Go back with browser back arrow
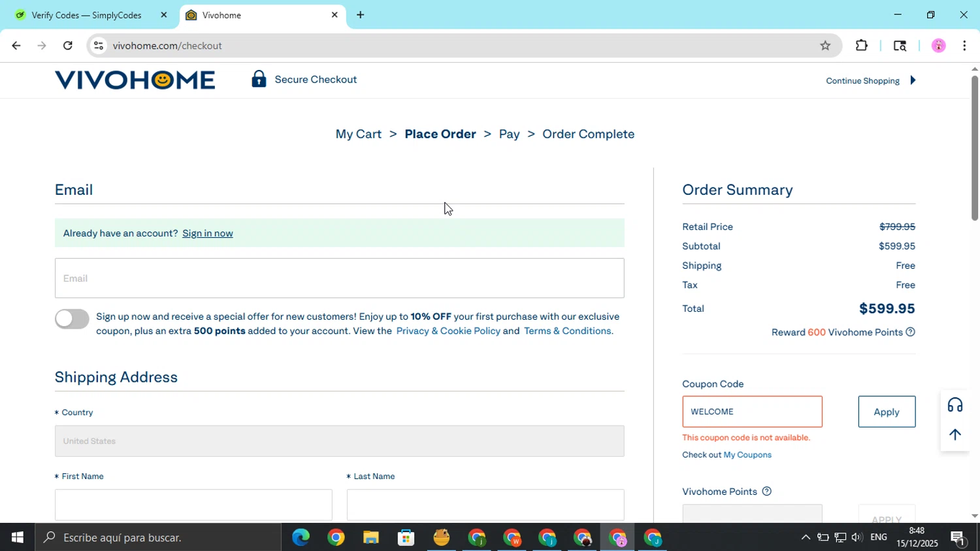Image resolution: width=980 pixels, height=551 pixels. (16, 46)
